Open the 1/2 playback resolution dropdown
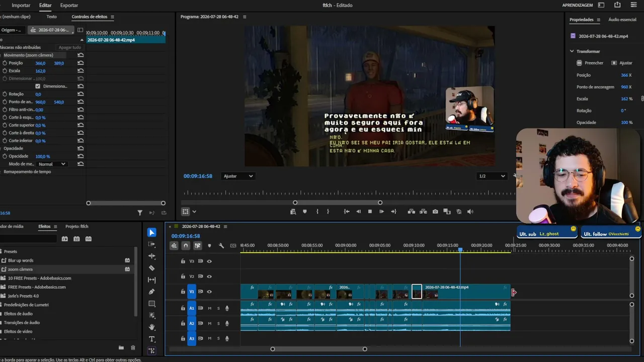The image size is (644, 362). point(492,176)
